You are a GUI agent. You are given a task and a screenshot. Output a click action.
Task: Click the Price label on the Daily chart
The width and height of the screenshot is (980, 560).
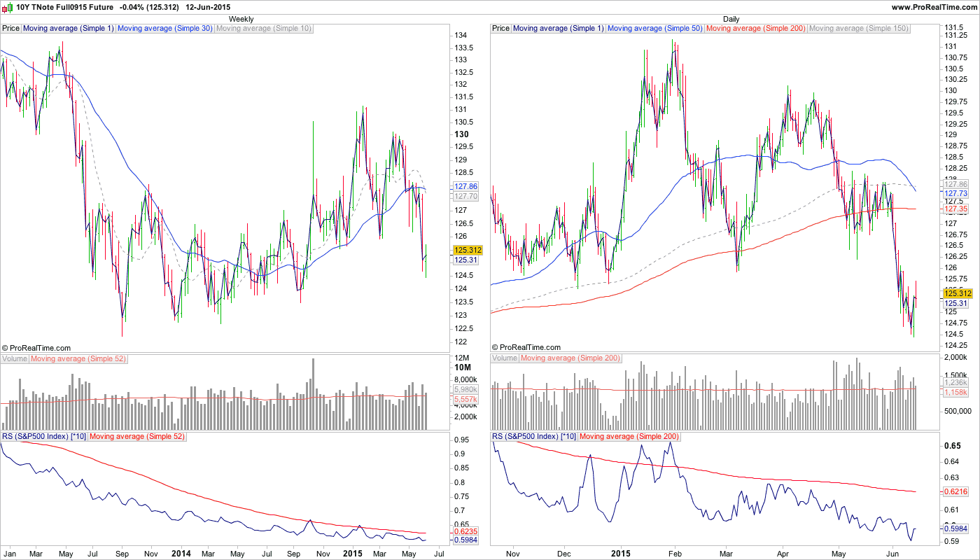[501, 29]
